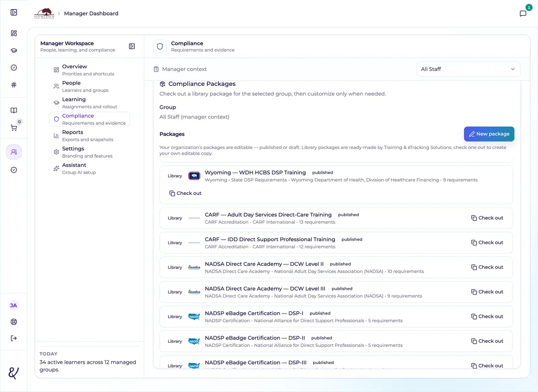Click the lower checkmark circle icon in rail
538x392 pixels.
coord(14,170)
